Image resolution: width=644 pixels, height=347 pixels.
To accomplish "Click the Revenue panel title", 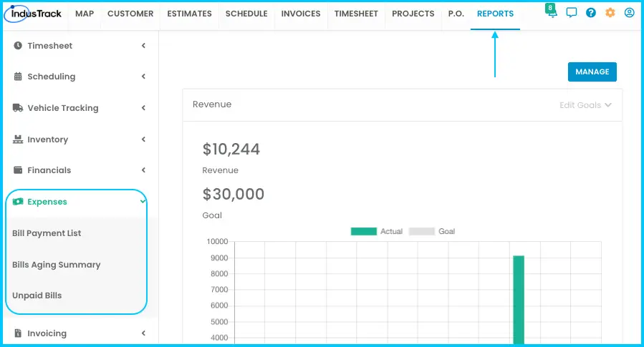I will tap(212, 104).
